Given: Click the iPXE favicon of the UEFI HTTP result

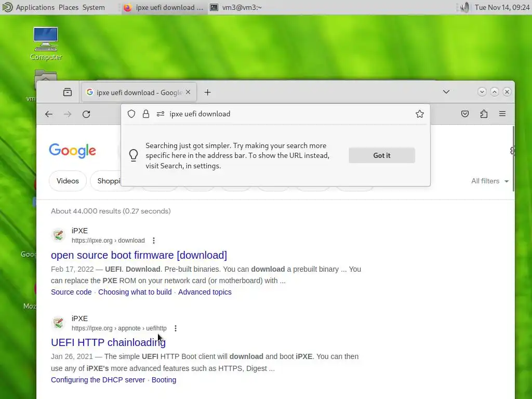Looking at the screenshot, I should (x=58, y=323).
